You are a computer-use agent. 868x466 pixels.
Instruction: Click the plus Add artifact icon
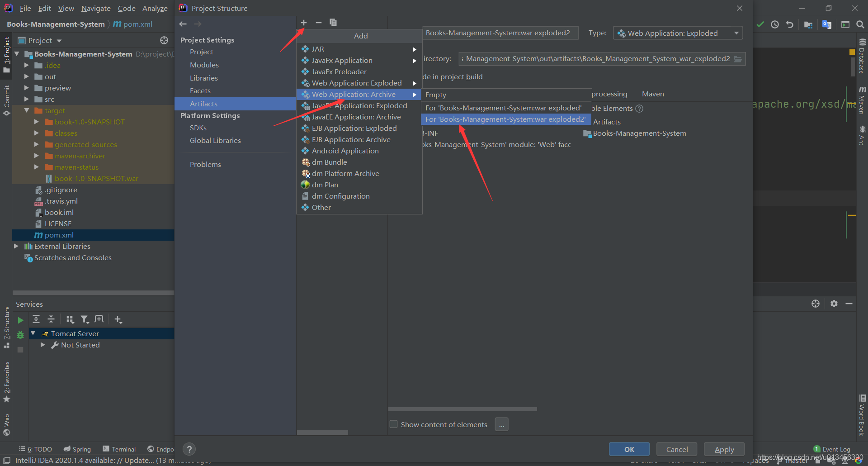tap(304, 23)
